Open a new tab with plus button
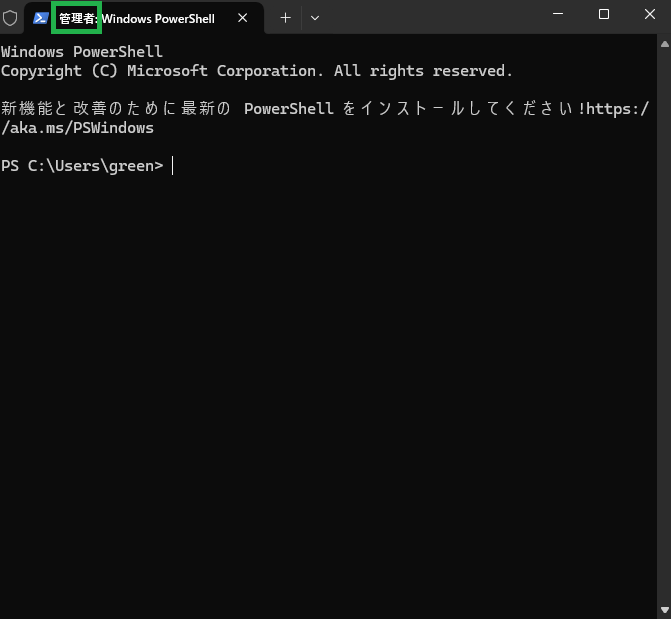The height and width of the screenshot is (619, 671). [285, 18]
